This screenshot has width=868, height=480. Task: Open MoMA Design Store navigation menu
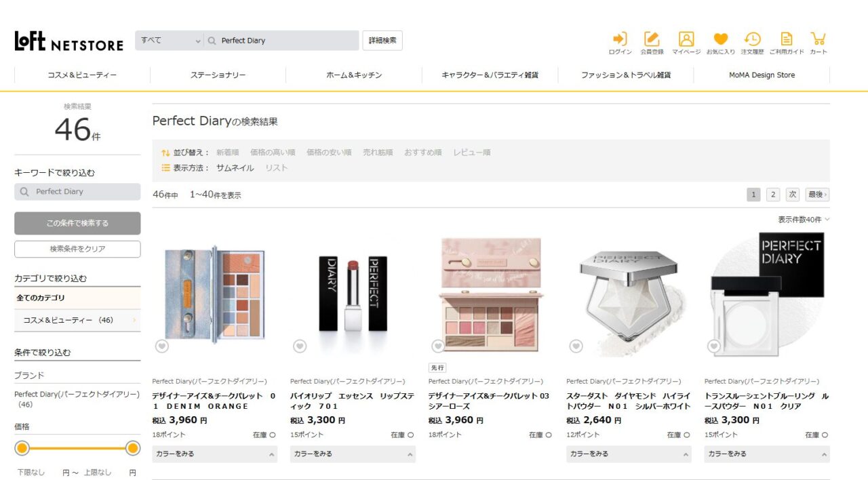pos(762,75)
